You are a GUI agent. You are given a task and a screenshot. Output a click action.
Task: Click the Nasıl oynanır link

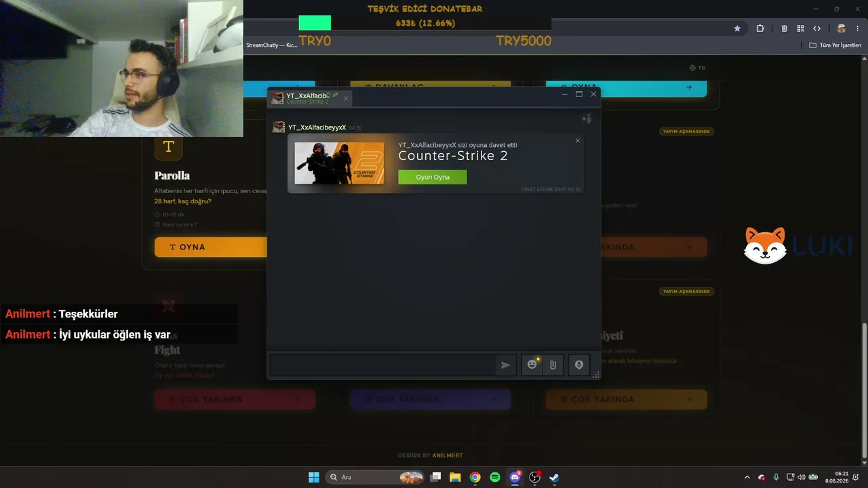tap(176, 224)
